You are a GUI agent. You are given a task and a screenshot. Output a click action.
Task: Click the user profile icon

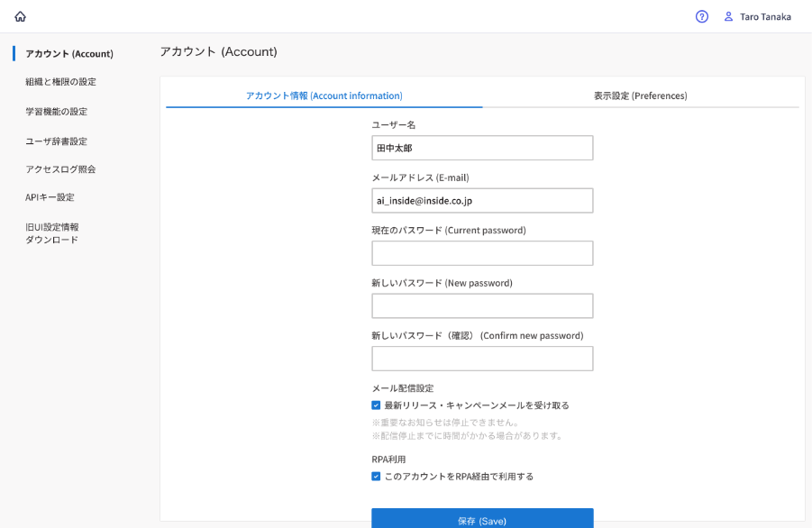[728, 16]
